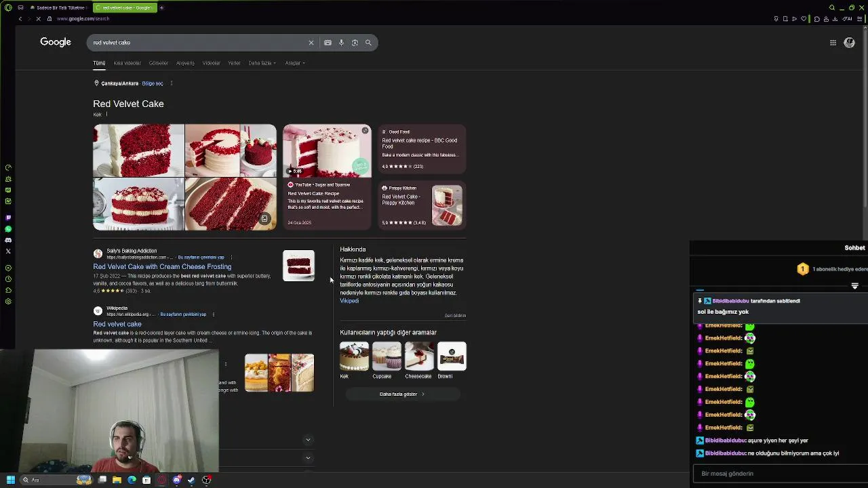Open Google Lens image search icon

click(355, 43)
